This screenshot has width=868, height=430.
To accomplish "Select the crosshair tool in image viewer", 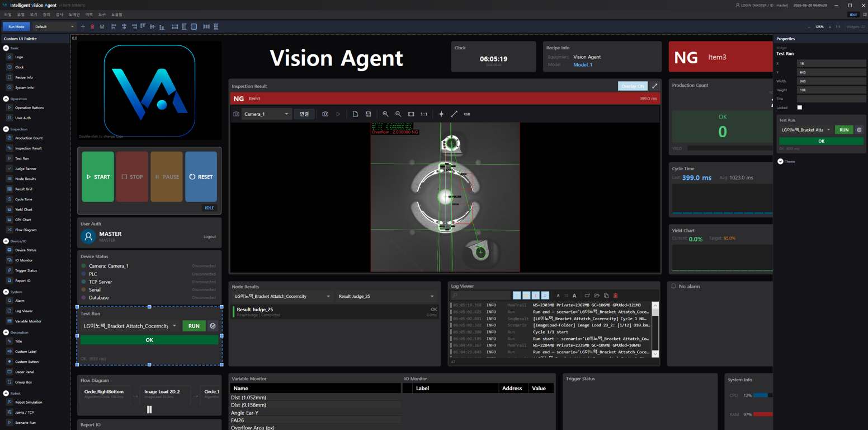I will [x=441, y=114].
